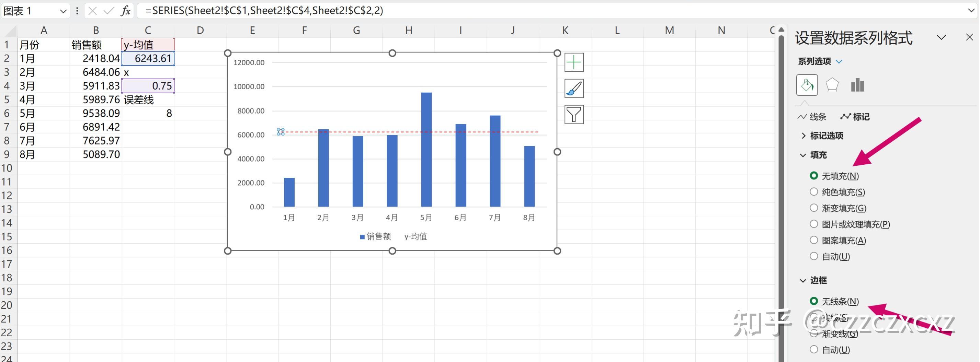Image resolution: width=980 pixels, height=362 pixels.
Task: Click inside the formula bar SERIES text
Action: coord(264,11)
